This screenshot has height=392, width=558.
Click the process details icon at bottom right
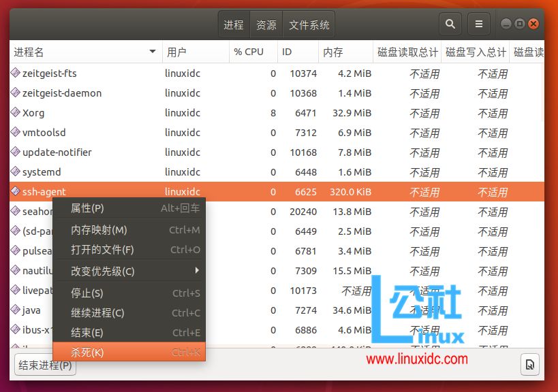pyautogui.click(x=529, y=364)
